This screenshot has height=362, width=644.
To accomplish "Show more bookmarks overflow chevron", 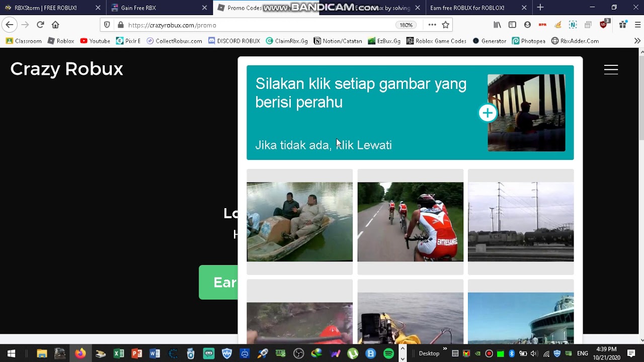I will pyautogui.click(x=637, y=41).
